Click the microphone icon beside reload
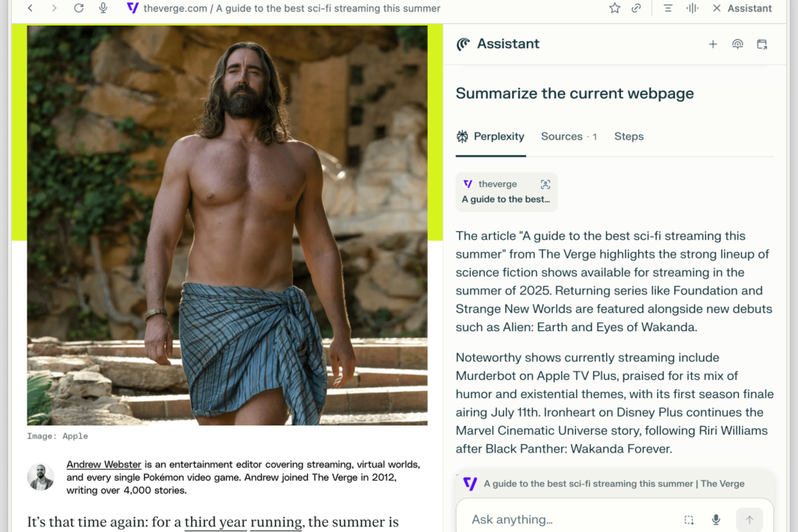Viewport: 798px width, 532px height. [x=103, y=9]
